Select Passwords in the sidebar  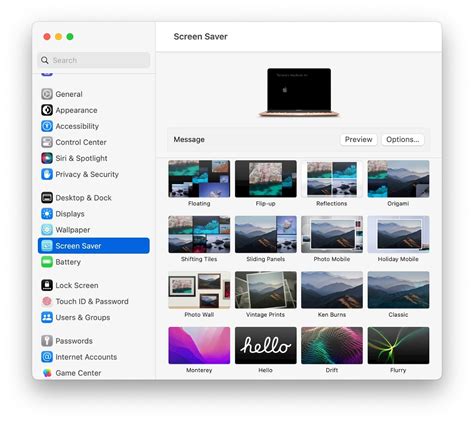(94, 341)
